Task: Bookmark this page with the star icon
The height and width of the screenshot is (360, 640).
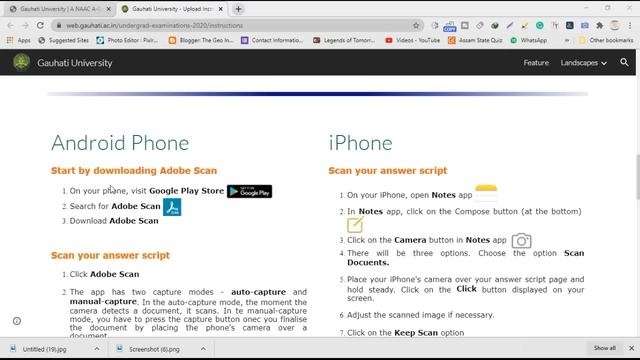Action: 416,25
